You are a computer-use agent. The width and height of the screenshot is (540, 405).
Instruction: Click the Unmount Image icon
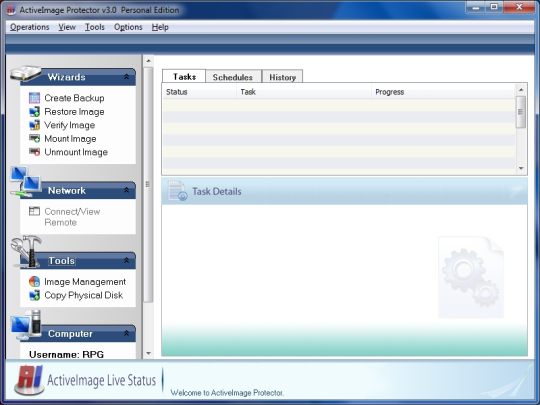pos(34,152)
